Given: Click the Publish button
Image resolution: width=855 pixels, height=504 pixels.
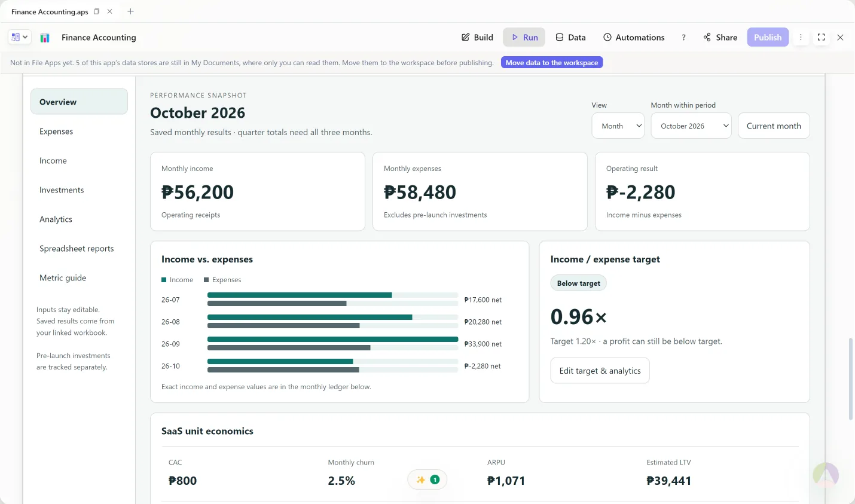Looking at the screenshot, I should coord(768,37).
